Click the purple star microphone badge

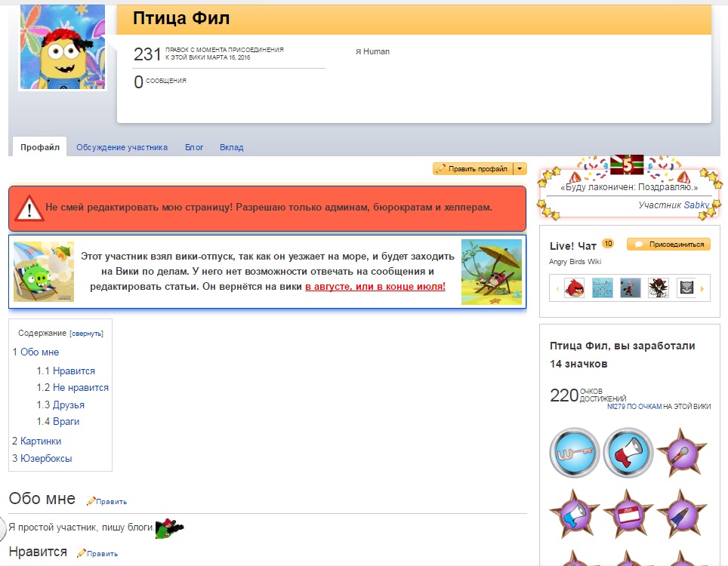click(x=682, y=453)
